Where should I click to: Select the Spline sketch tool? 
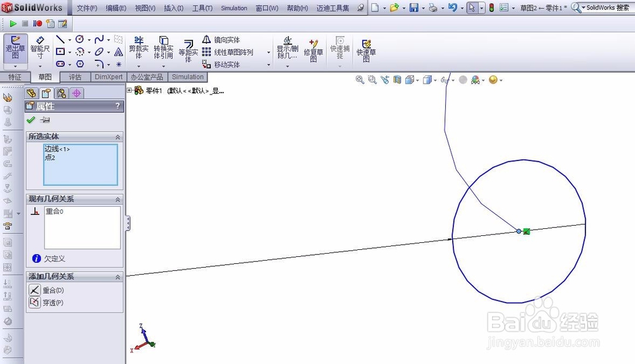click(99, 39)
